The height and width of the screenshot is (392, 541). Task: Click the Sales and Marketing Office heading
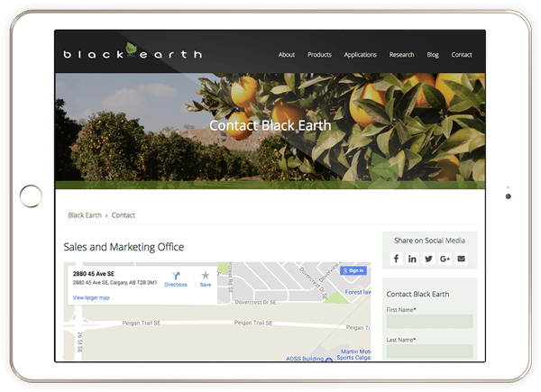click(x=124, y=247)
